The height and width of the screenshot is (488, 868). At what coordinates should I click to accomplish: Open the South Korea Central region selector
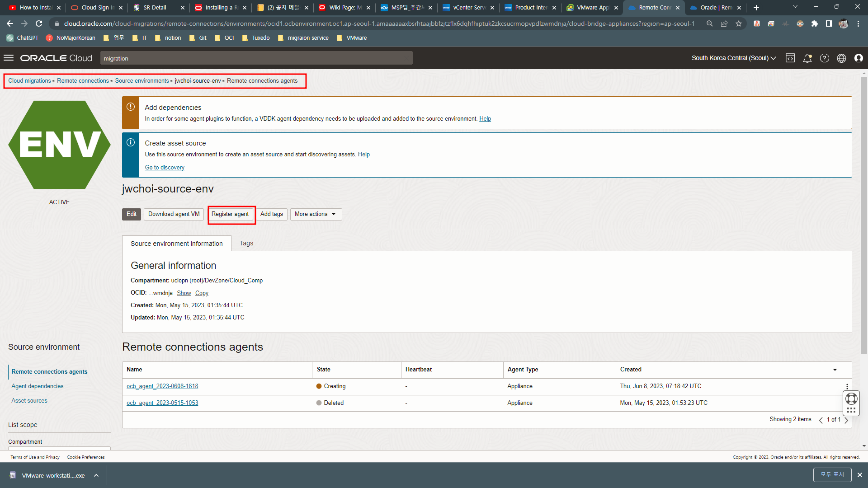[733, 58]
